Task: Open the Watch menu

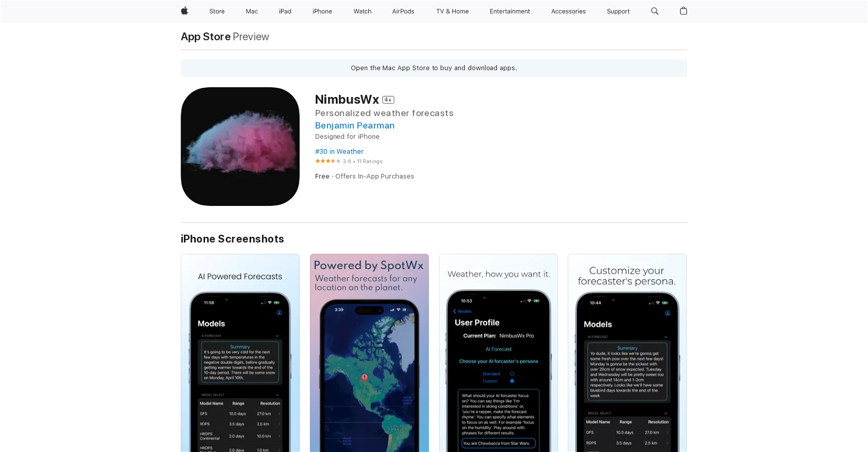Action: (x=362, y=11)
